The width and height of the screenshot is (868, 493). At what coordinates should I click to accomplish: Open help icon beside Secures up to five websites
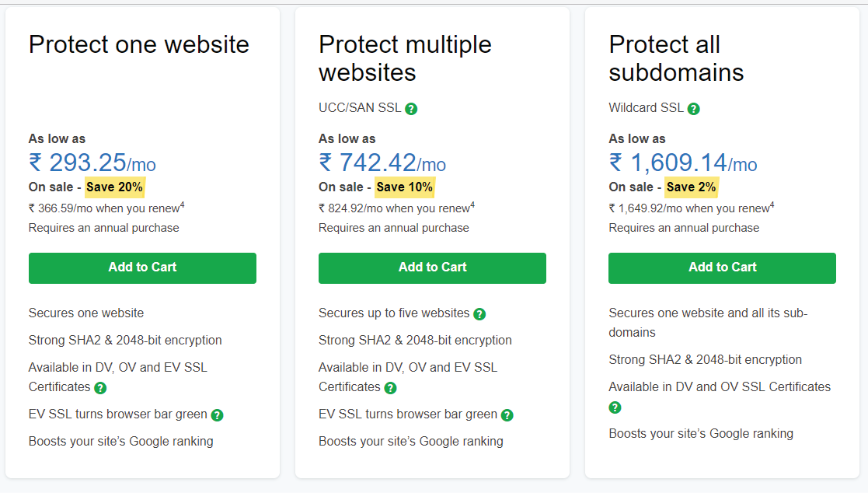[479, 314]
